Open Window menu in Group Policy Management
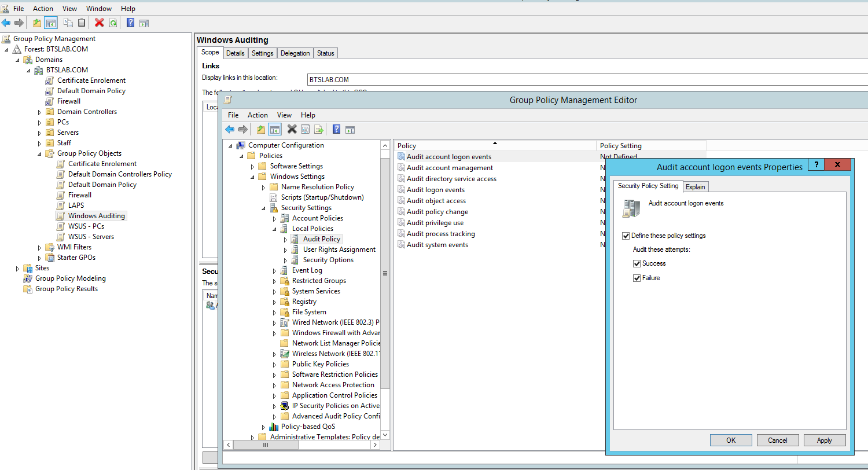This screenshot has width=868, height=470. [x=99, y=9]
